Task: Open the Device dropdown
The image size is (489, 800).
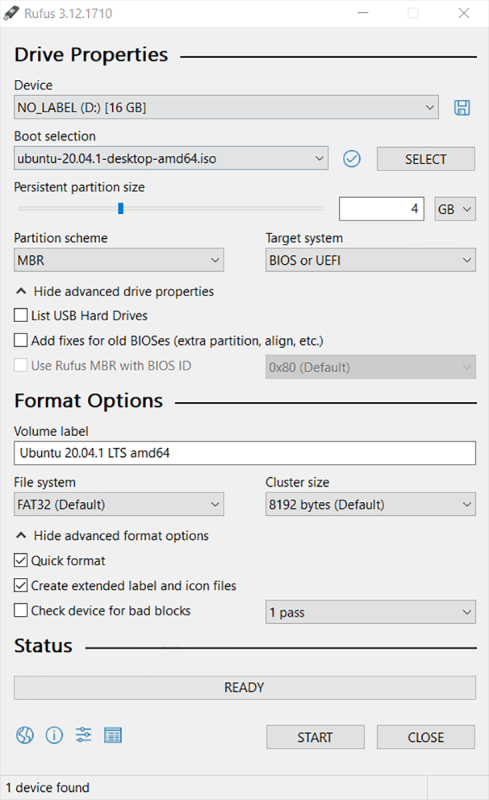Action: pyautogui.click(x=226, y=107)
